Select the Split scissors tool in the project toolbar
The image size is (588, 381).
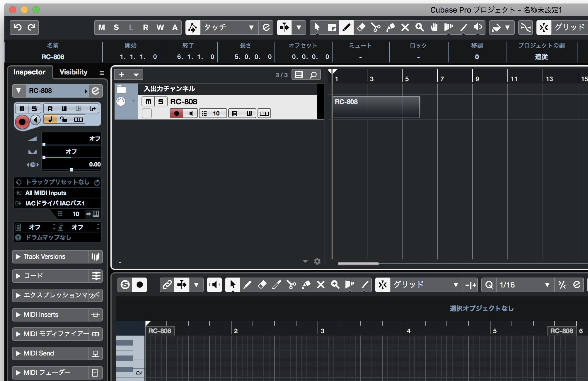[376, 27]
